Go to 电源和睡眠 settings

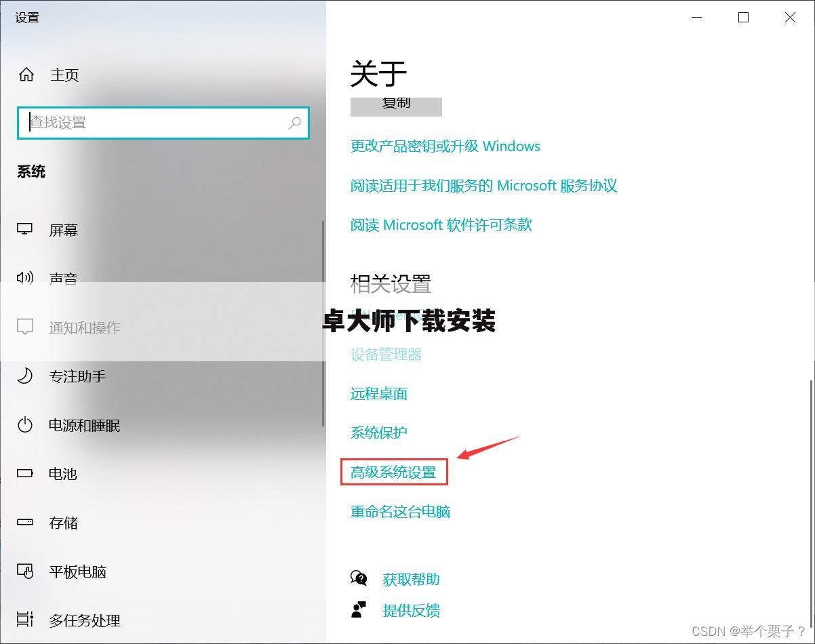pos(85,425)
